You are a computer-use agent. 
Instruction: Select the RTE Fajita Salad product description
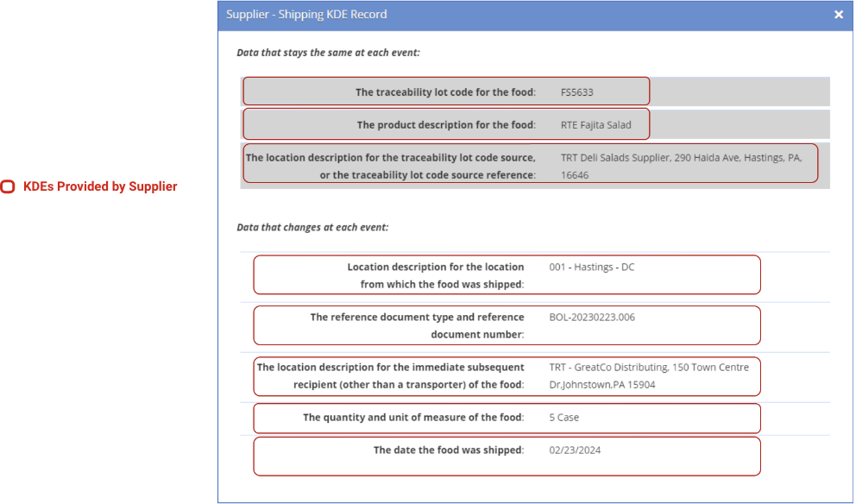coord(595,125)
